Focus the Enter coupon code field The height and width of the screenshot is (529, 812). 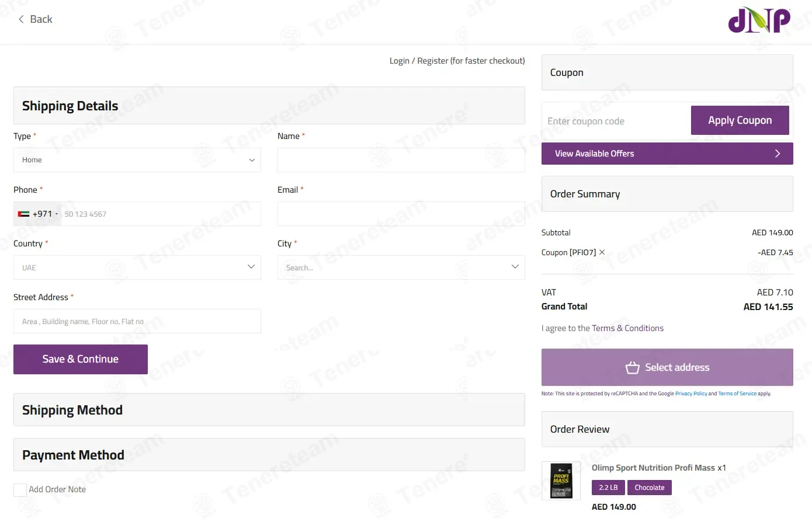tap(616, 121)
